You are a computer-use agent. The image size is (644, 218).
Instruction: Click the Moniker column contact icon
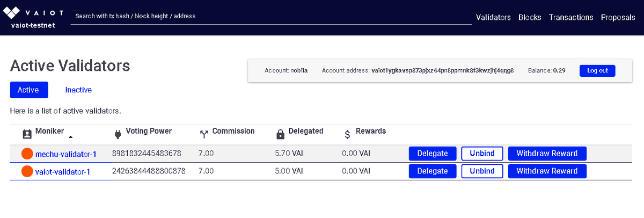point(27,134)
